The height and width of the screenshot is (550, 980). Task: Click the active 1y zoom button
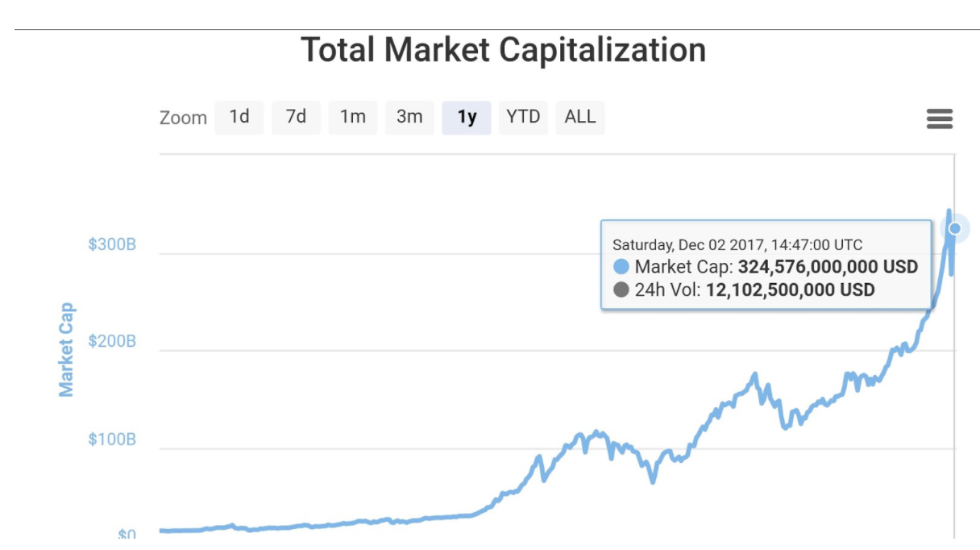pyautogui.click(x=467, y=118)
